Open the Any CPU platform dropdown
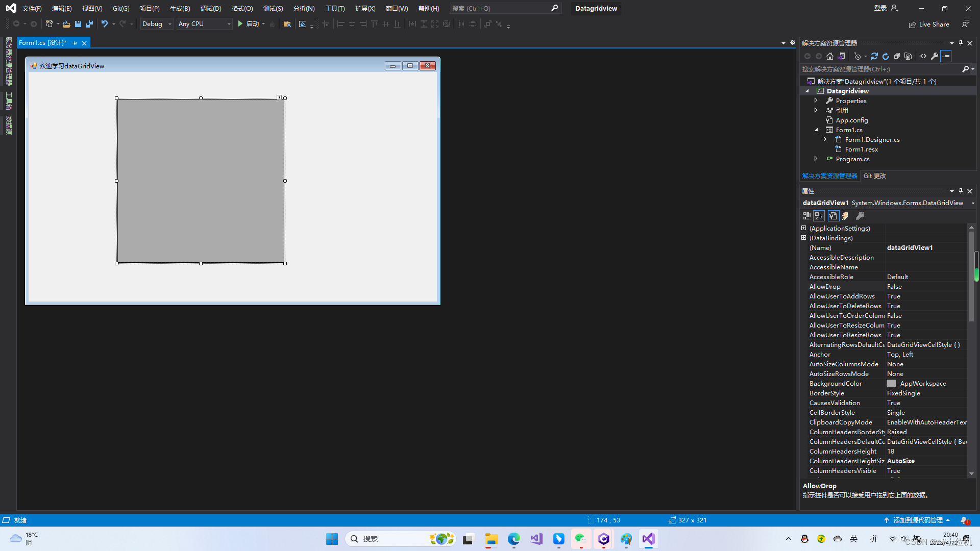The image size is (980, 551). click(229, 23)
